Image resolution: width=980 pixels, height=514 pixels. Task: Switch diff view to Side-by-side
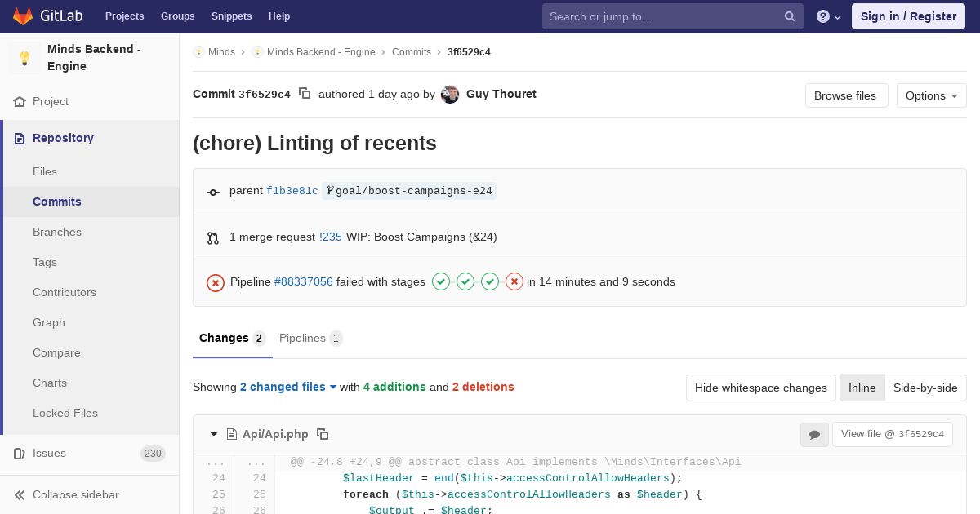click(x=925, y=388)
